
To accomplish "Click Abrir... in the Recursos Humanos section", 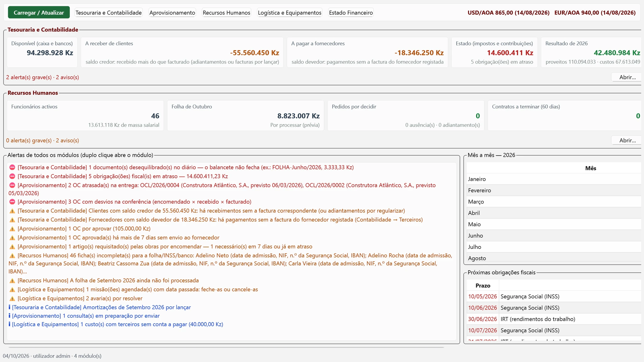I will (627, 140).
